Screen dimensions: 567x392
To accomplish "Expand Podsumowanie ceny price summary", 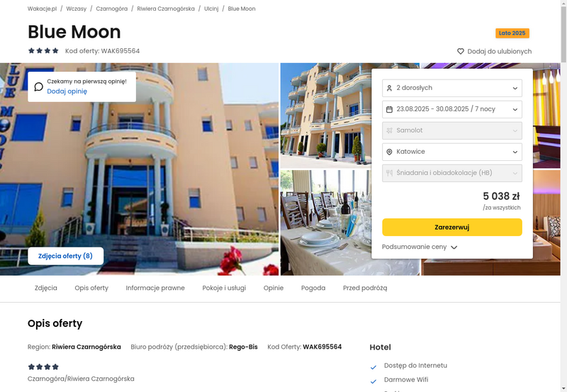I will pyautogui.click(x=420, y=247).
